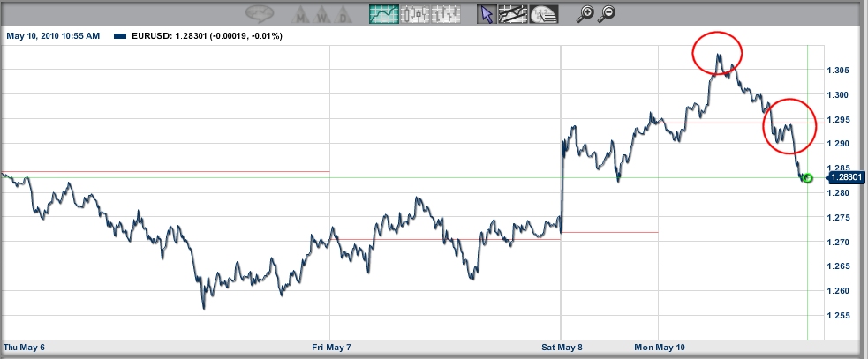This screenshot has height=359, width=868.
Task: Switch to Monthly (M) timeframe
Action: (x=302, y=14)
